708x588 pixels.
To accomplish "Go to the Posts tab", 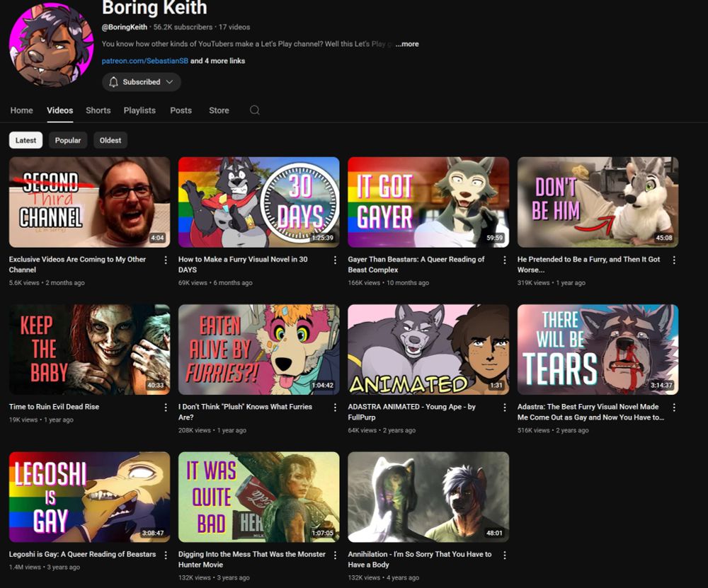I will [x=181, y=110].
